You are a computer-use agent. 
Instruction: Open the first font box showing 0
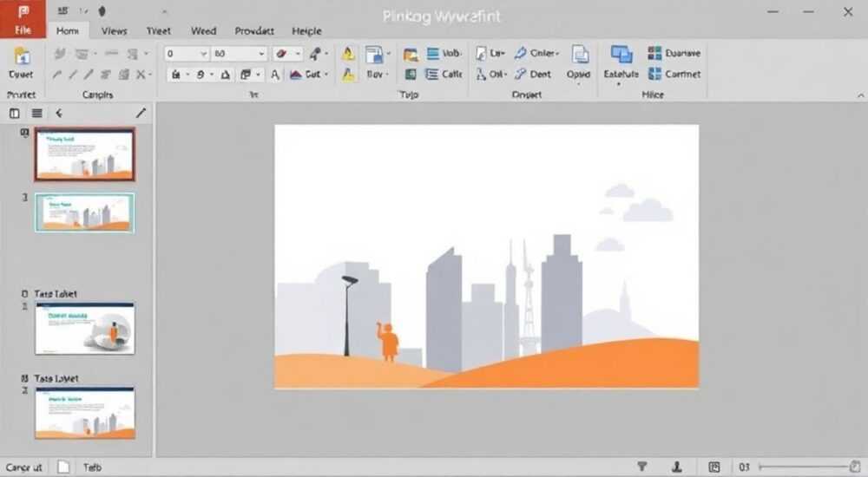(186, 54)
